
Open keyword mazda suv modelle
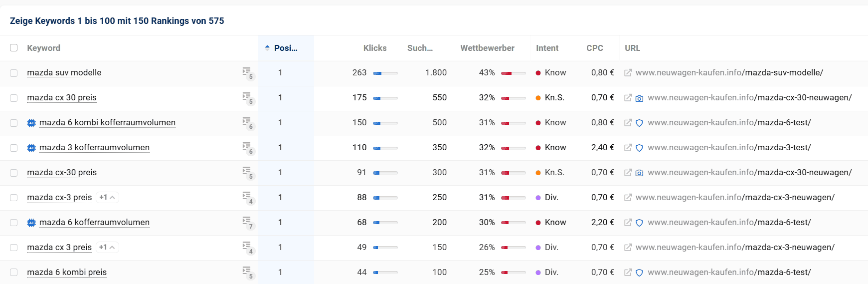pyautogui.click(x=64, y=73)
